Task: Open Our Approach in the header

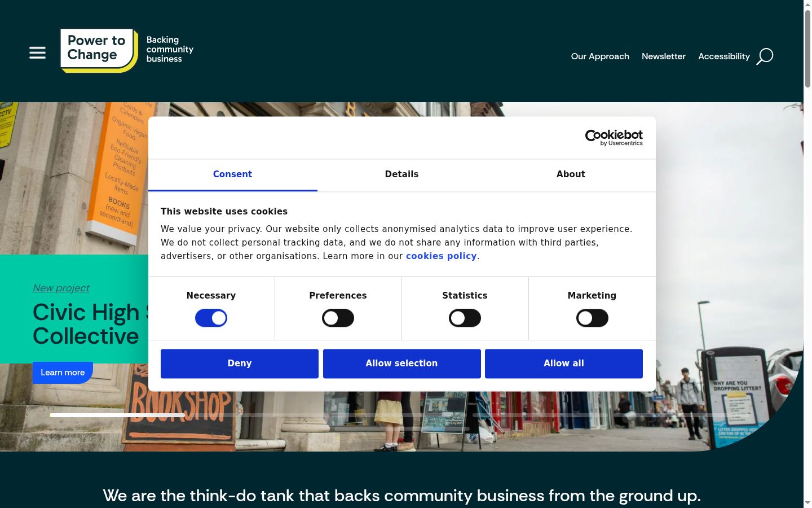Action: coord(600,56)
